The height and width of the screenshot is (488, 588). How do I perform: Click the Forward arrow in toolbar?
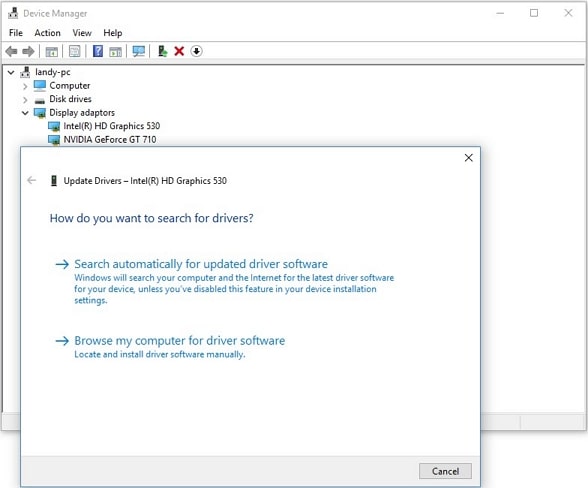pyautogui.click(x=28, y=51)
